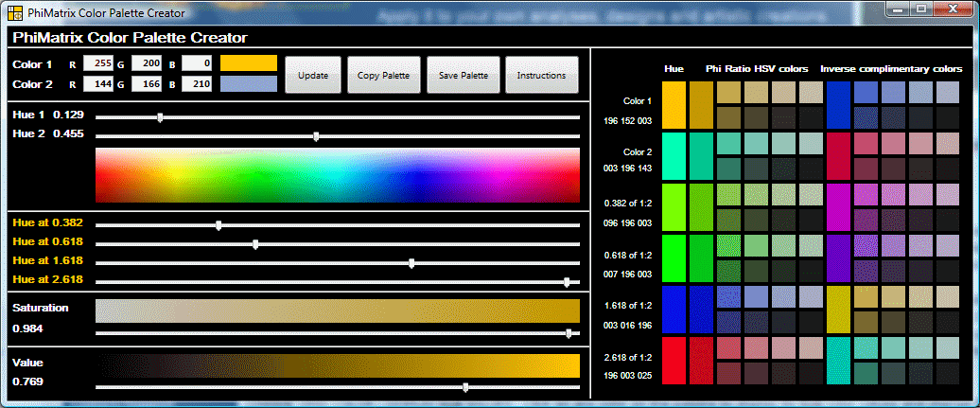The width and height of the screenshot is (980, 408).
Task: Click the Saturation gradient preview bar
Action: (338, 311)
